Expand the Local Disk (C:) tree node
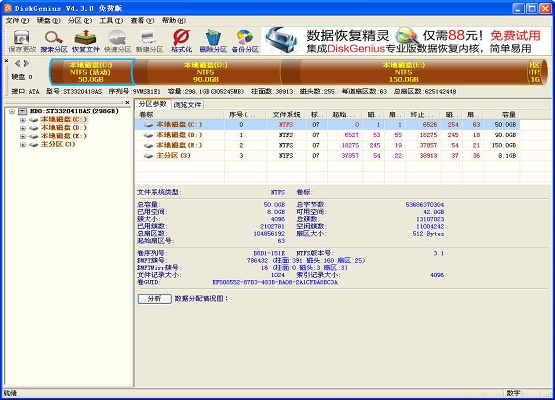The image size is (555, 400). point(23,120)
